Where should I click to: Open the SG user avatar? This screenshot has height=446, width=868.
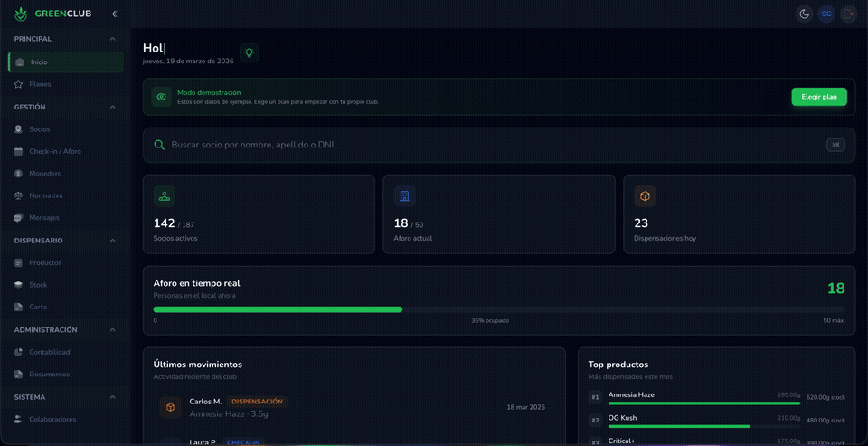(x=826, y=14)
